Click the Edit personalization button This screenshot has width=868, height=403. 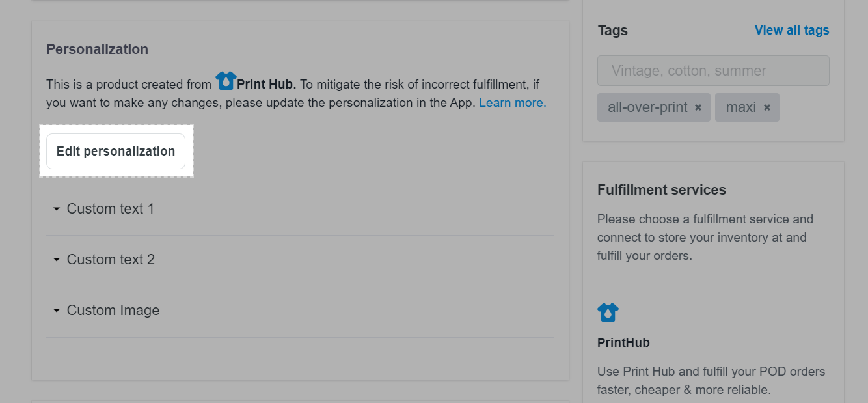(116, 151)
